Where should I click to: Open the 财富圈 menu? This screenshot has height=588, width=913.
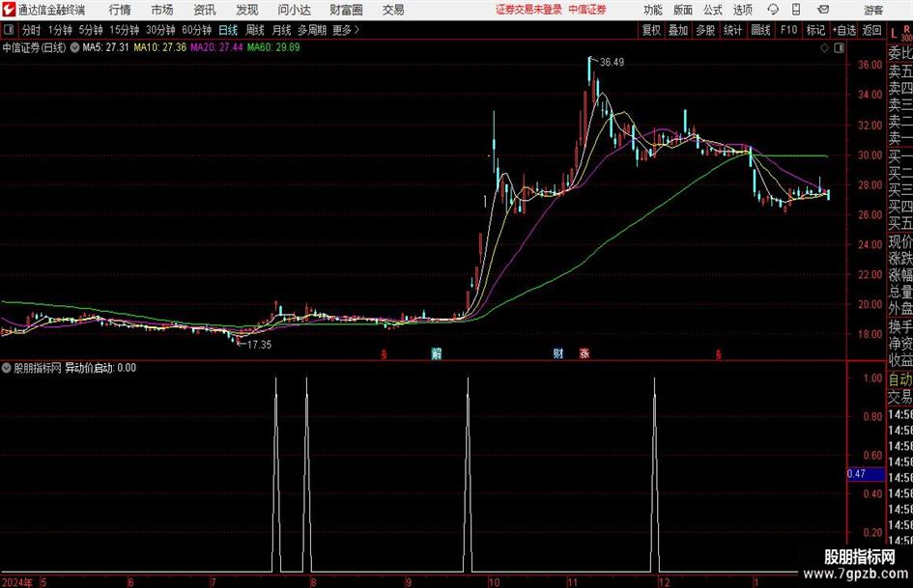pos(346,10)
